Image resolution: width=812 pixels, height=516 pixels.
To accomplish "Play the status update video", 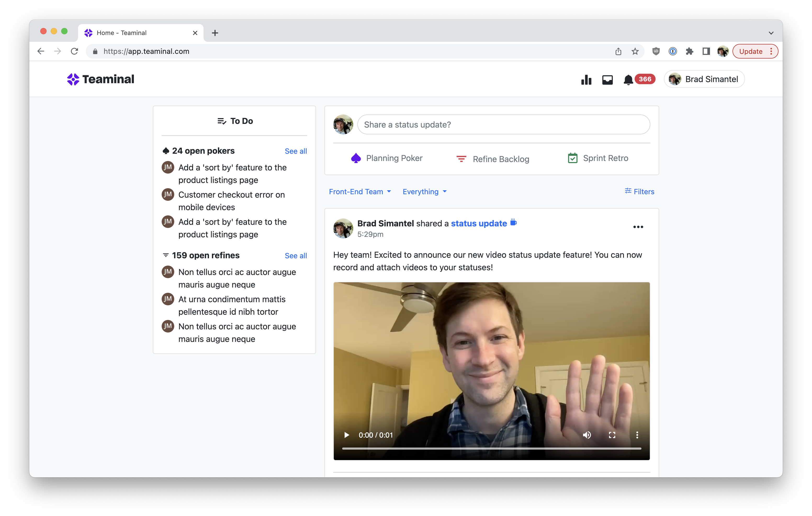I will click(x=346, y=435).
